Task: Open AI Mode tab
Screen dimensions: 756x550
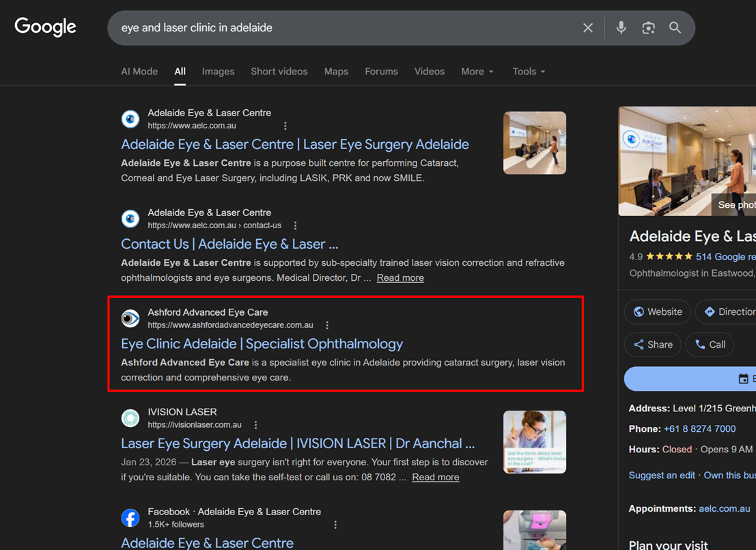Action: click(x=139, y=72)
